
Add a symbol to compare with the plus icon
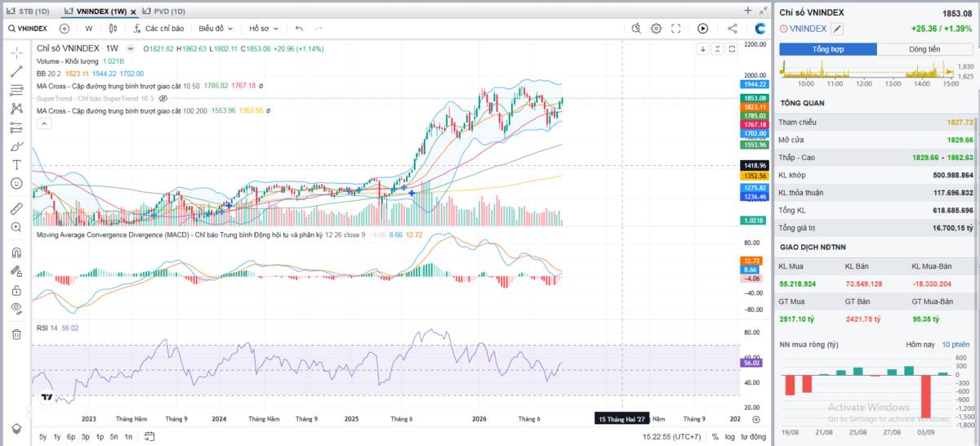click(65, 28)
